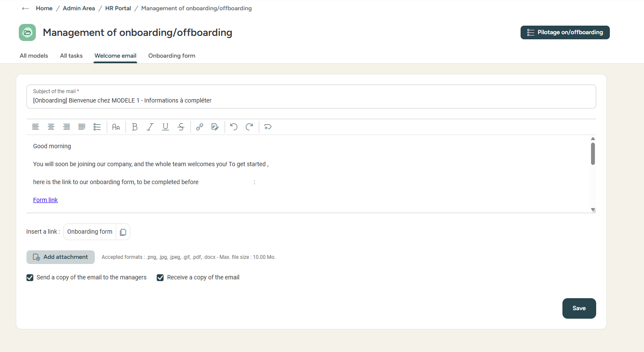Undo the last edit
644x352 pixels.
[234, 127]
